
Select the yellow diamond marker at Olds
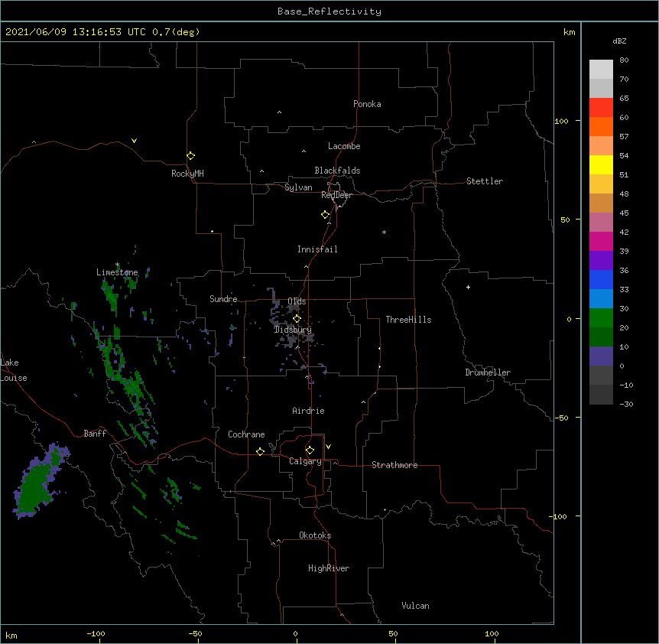coord(297,319)
